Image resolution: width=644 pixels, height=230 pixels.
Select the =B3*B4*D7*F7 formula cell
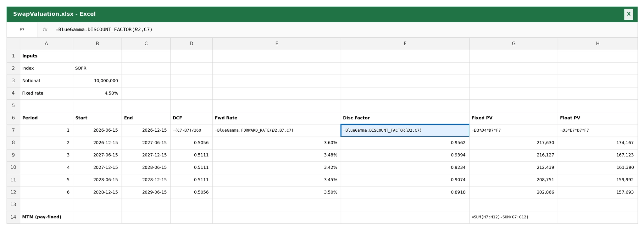(514, 130)
